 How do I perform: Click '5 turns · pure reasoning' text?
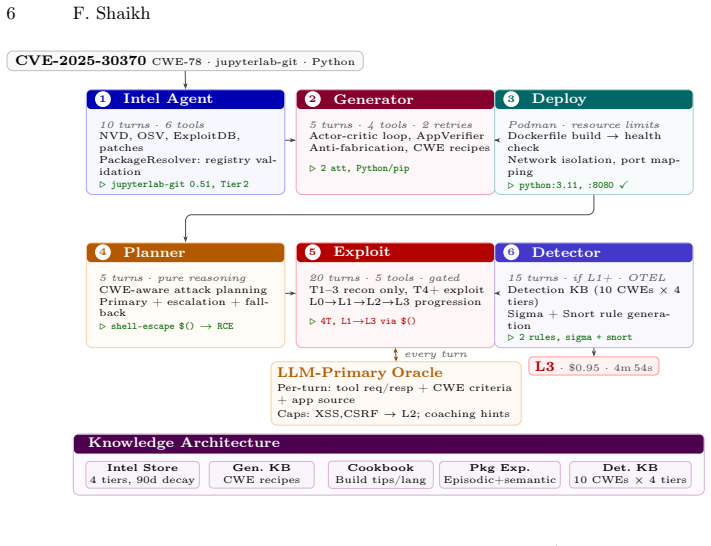(x=173, y=278)
